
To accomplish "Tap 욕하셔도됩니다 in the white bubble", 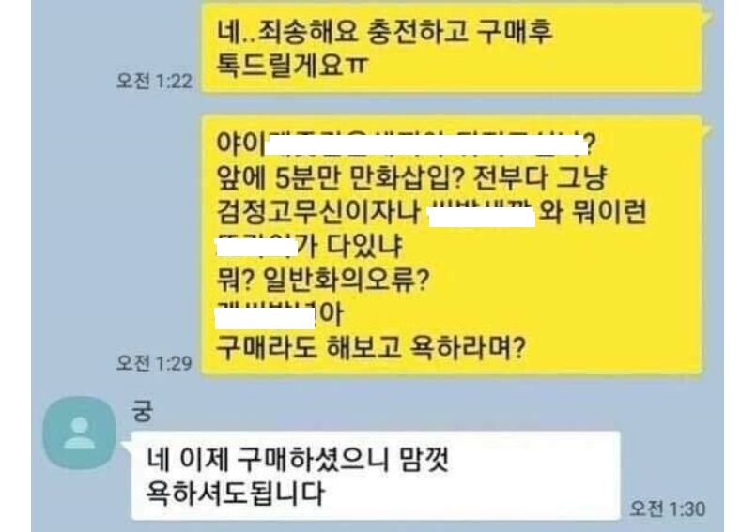I will click(x=235, y=494).
